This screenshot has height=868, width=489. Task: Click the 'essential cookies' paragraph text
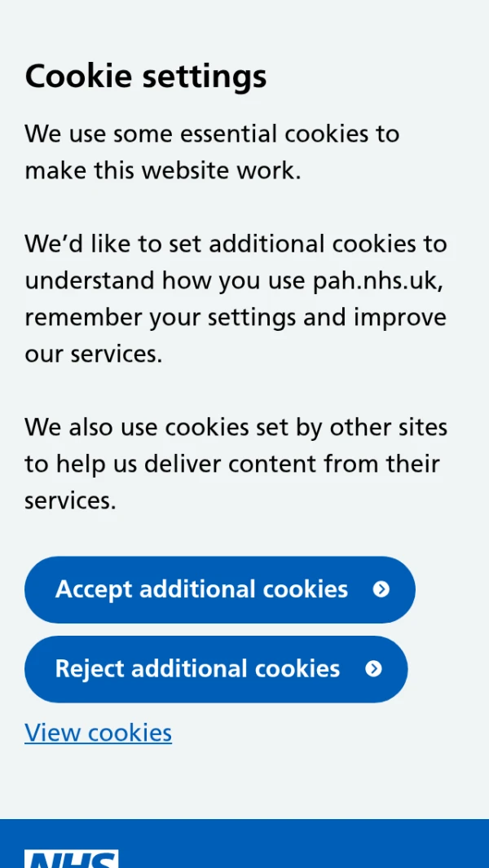(212, 134)
